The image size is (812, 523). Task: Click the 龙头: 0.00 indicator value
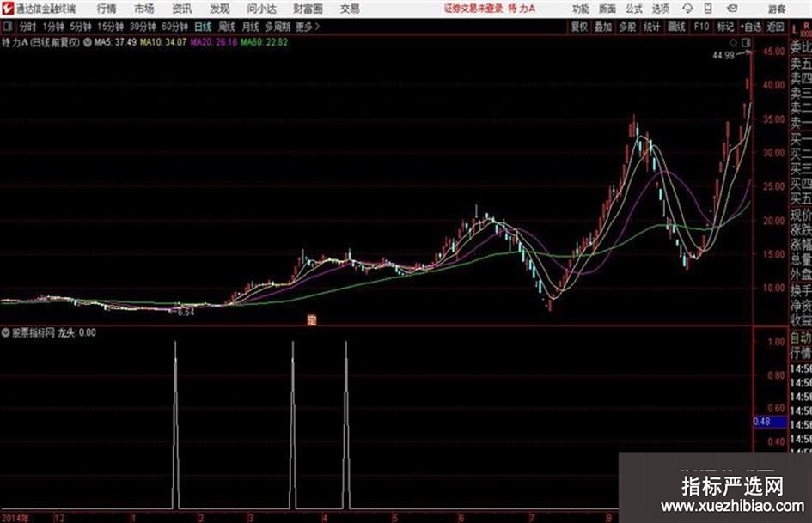(76, 333)
